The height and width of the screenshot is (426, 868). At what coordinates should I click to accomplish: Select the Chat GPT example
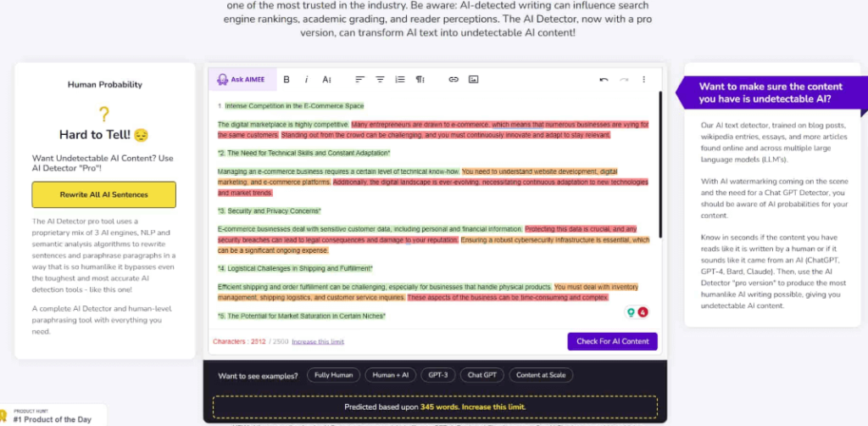(x=481, y=375)
